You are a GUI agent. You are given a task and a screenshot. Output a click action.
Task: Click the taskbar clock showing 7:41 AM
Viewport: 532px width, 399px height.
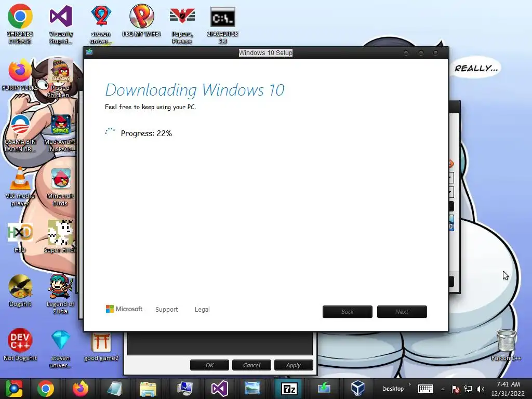click(x=508, y=389)
